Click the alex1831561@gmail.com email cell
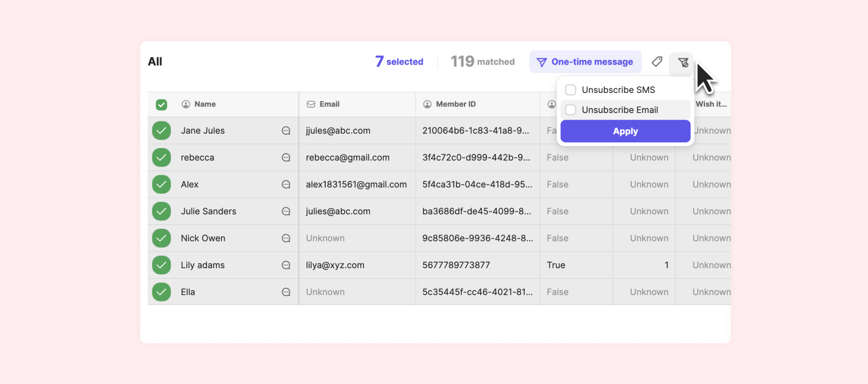The height and width of the screenshot is (384, 868). coord(356,184)
